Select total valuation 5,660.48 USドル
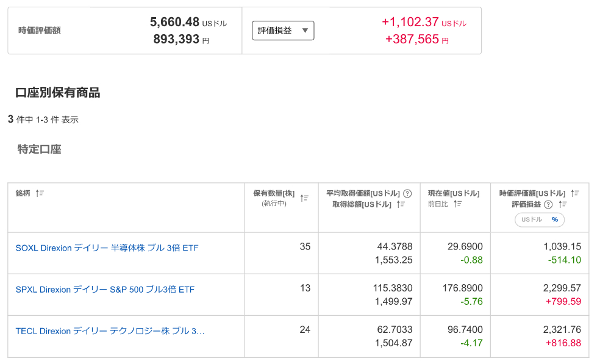Image resolution: width=600 pixels, height=364 pixels. click(188, 22)
